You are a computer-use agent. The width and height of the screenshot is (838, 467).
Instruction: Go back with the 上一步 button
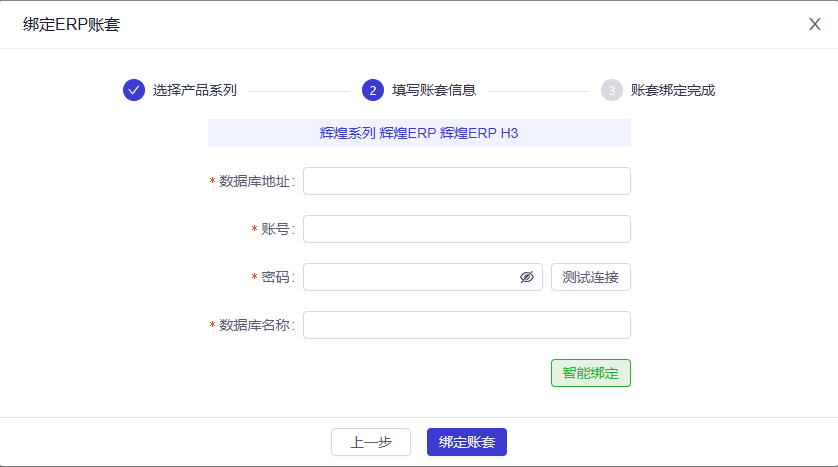click(371, 442)
